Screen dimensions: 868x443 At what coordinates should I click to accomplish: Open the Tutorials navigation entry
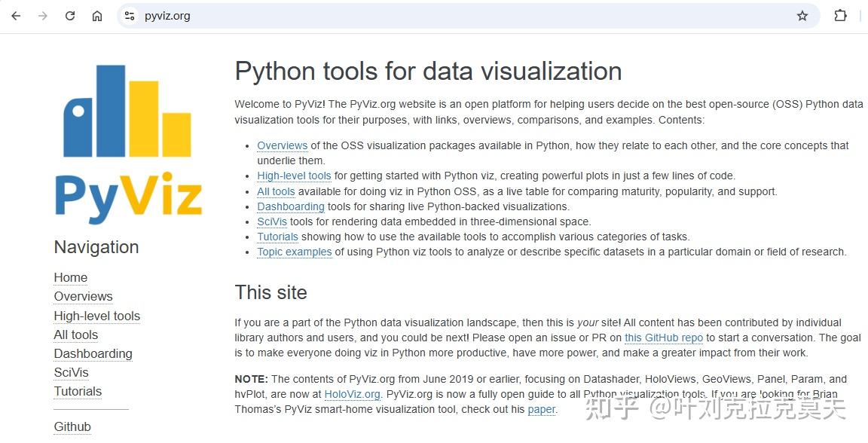click(78, 391)
